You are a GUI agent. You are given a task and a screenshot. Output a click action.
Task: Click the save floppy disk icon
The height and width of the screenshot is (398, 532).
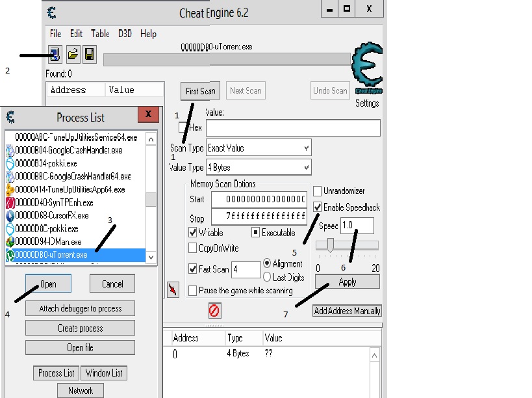pos(90,55)
